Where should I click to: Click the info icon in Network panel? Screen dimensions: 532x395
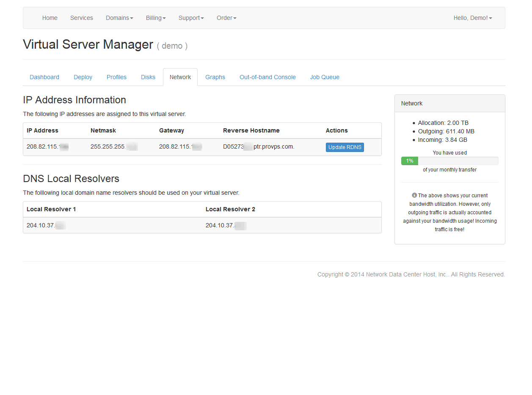pos(414,196)
